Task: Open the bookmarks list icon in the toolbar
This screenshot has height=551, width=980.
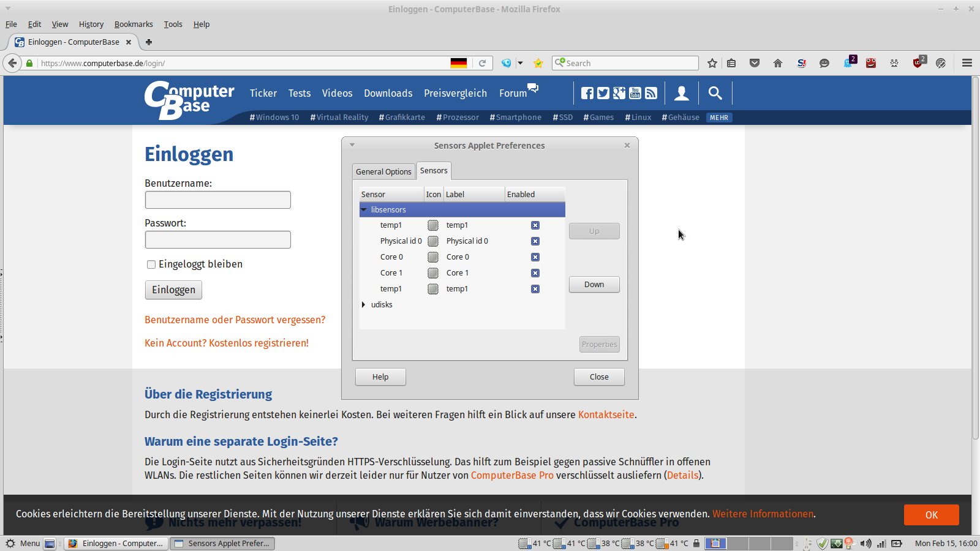Action: coord(731,63)
